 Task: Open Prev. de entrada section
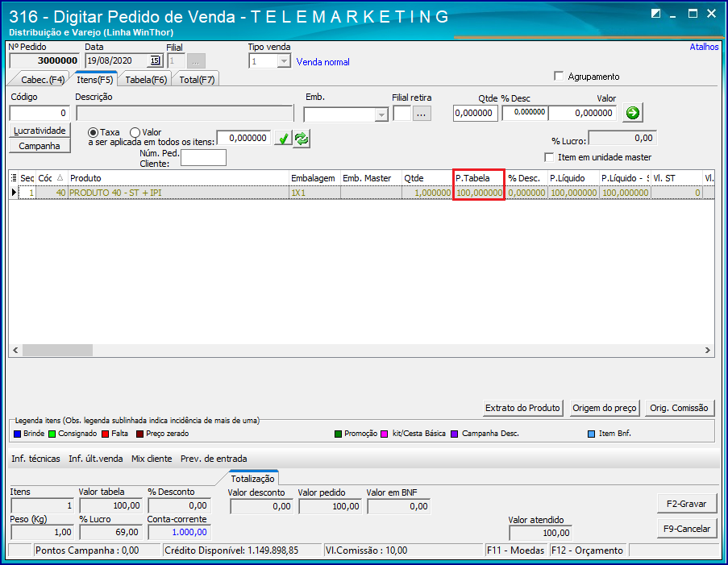pyautogui.click(x=214, y=459)
